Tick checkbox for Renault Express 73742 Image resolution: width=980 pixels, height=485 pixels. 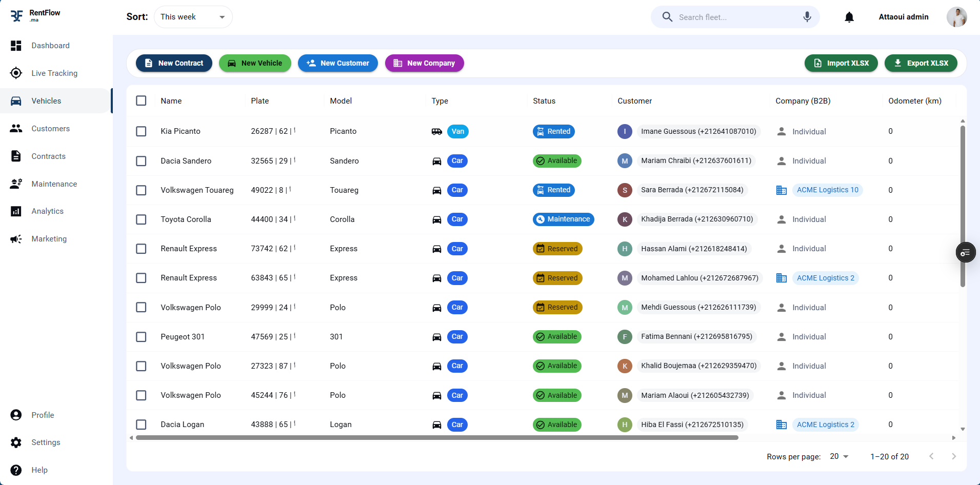click(x=141, y=249)
